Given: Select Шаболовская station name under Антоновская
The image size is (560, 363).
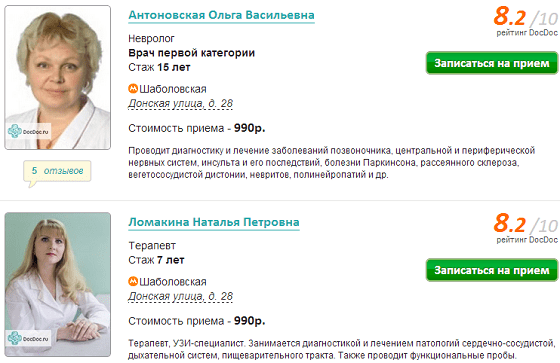Looking at the screenshot, I should 173,89.
